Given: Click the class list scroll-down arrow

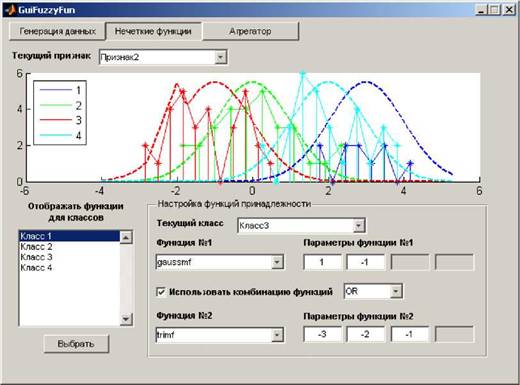Looking at the screenshot, I should [126, 319].
